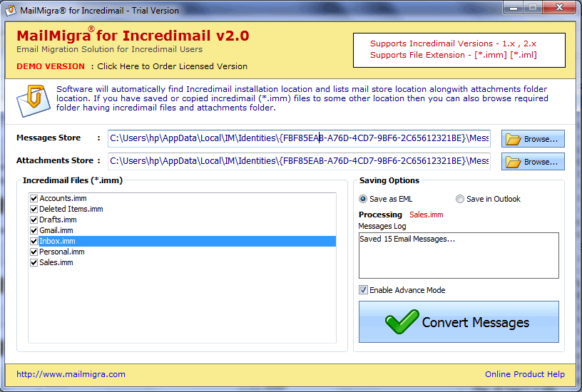Click the MailMigra app icon in title bar
The height and width of the screenshot is (392, 582).
9,9
